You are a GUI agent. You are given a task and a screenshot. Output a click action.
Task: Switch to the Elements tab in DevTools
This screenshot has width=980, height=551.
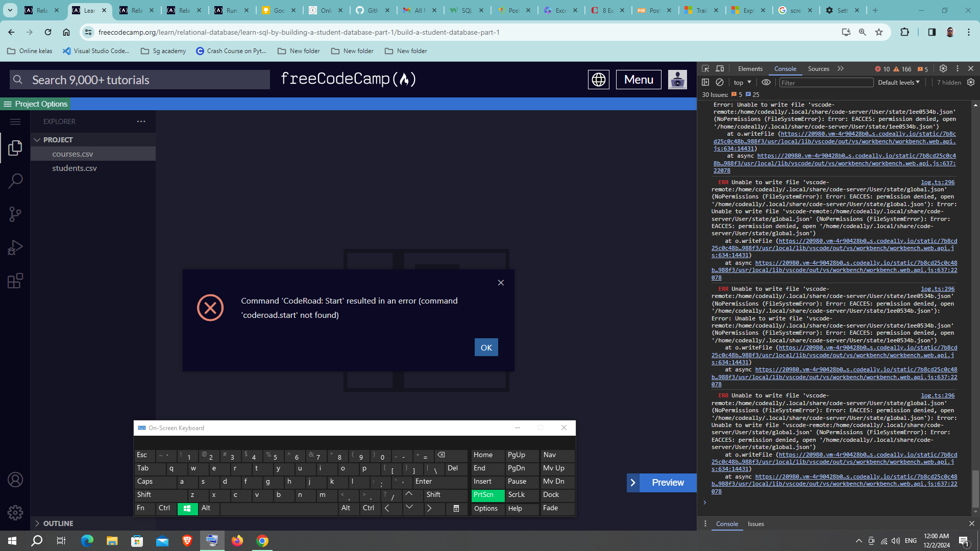[x=750, y=68]
